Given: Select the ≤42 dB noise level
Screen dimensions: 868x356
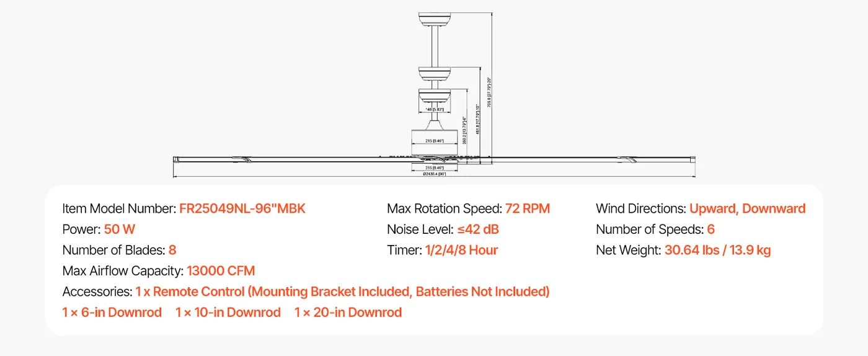Looking at the screenshot, I should tap(478, 229).
